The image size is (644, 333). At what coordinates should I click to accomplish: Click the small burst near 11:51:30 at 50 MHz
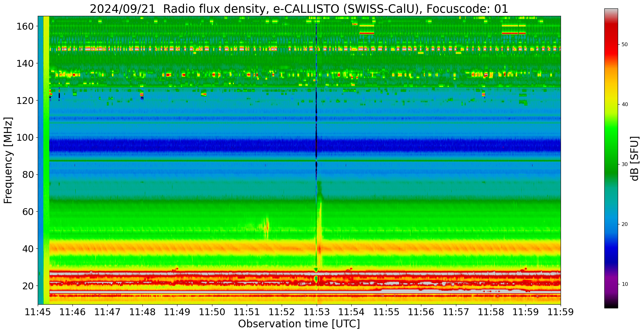(266, 227)
